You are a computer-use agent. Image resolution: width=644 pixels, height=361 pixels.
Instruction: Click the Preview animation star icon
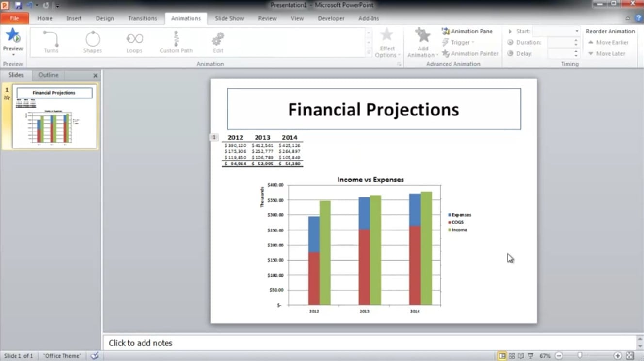(x=13, y=36)
